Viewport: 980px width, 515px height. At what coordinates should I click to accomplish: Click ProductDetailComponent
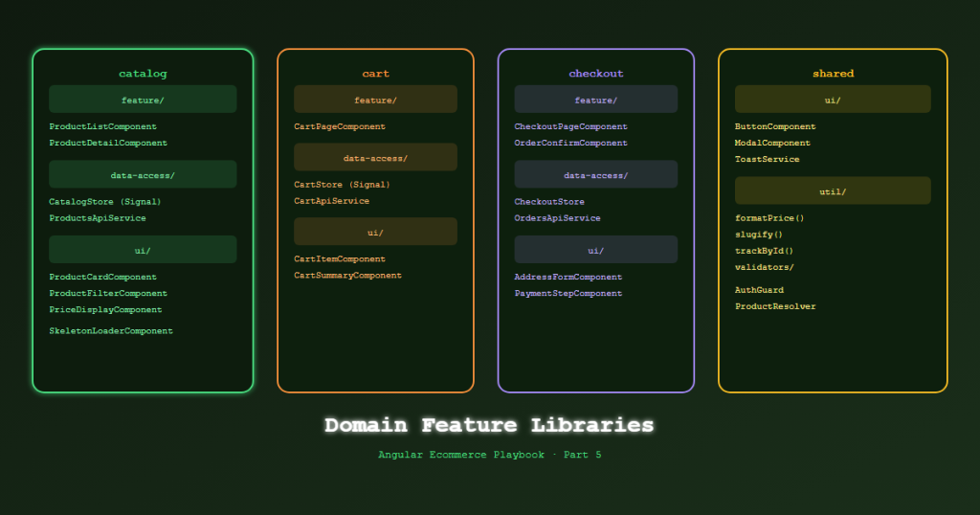(x=108, y=144)
